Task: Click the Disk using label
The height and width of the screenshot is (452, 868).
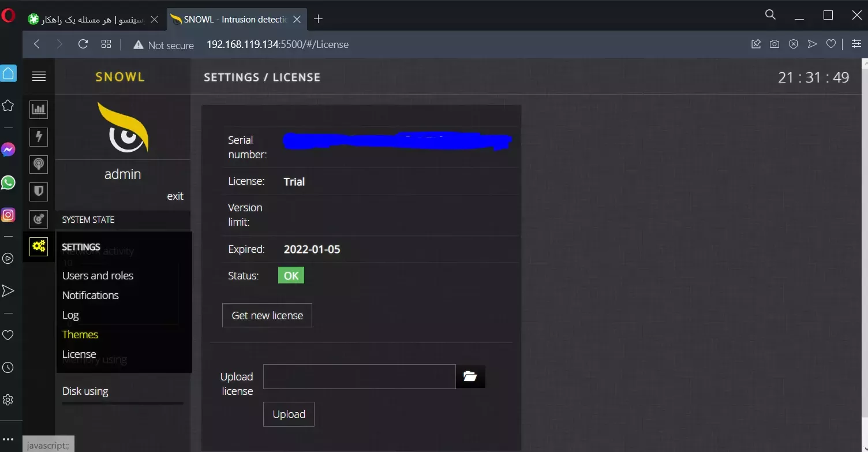Action: [85, 391]
